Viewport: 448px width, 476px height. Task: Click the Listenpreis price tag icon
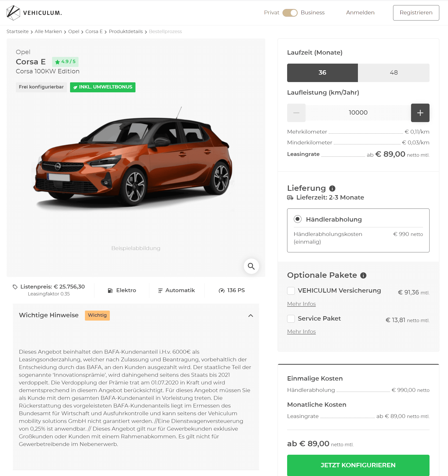pos(15,287)
